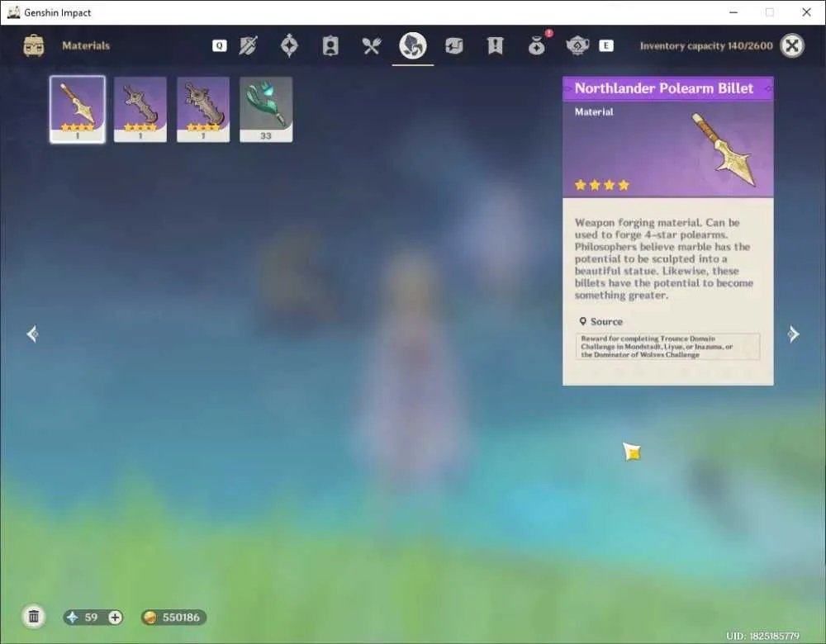Click the Inventory capacity 140/2600 text
This screenshot has width=826, height=644.
pyautogui.click(x=706, y=45)
